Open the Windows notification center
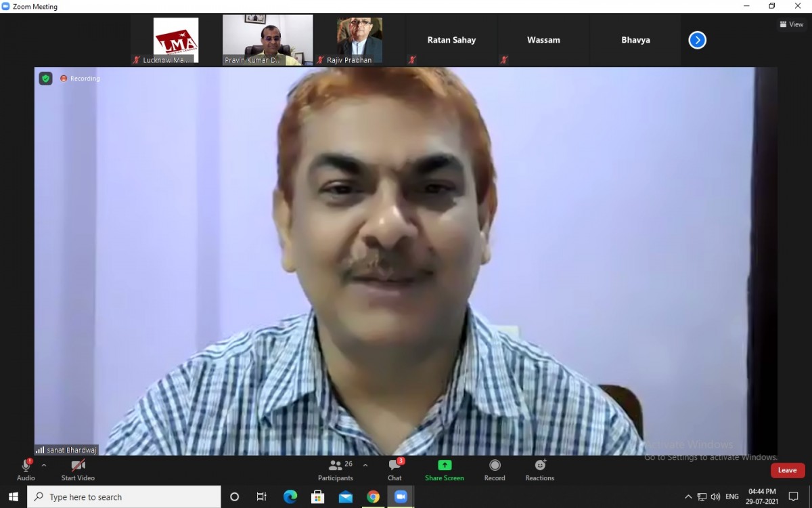The width and height of the screenshot is (812, 508). [794, 496]
